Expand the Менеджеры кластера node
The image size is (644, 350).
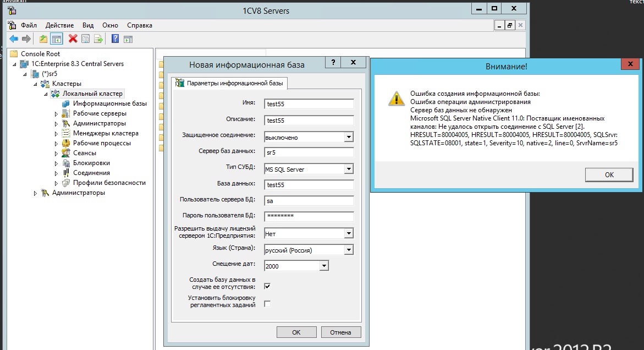tap(56, 134)
